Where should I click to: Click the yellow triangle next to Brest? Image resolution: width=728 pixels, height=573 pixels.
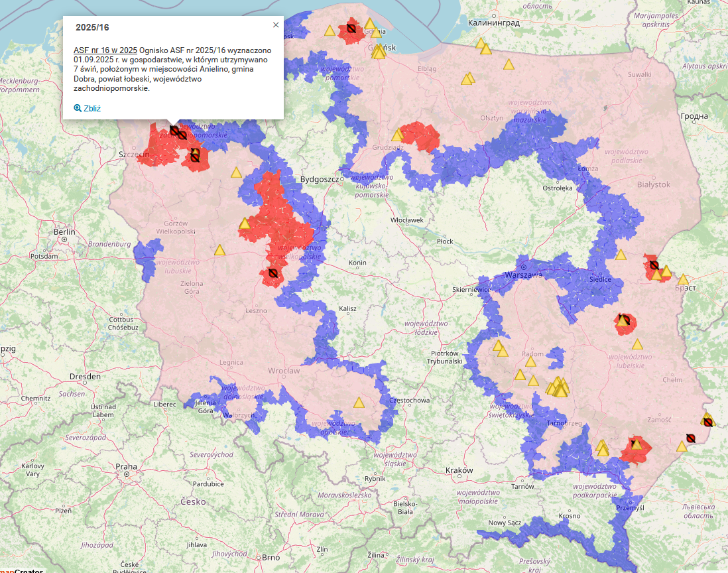coord(682,280)
